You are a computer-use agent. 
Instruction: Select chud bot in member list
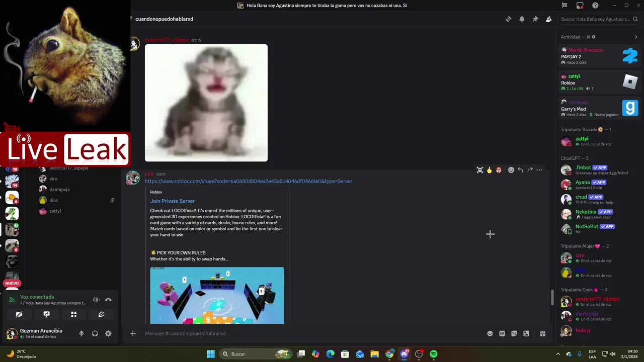599,199
